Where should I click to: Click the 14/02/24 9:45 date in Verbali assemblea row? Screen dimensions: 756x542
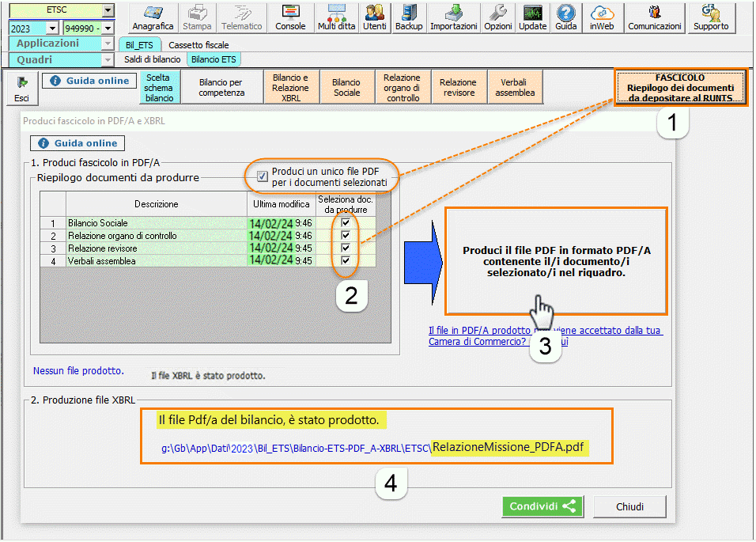[280, 260]
